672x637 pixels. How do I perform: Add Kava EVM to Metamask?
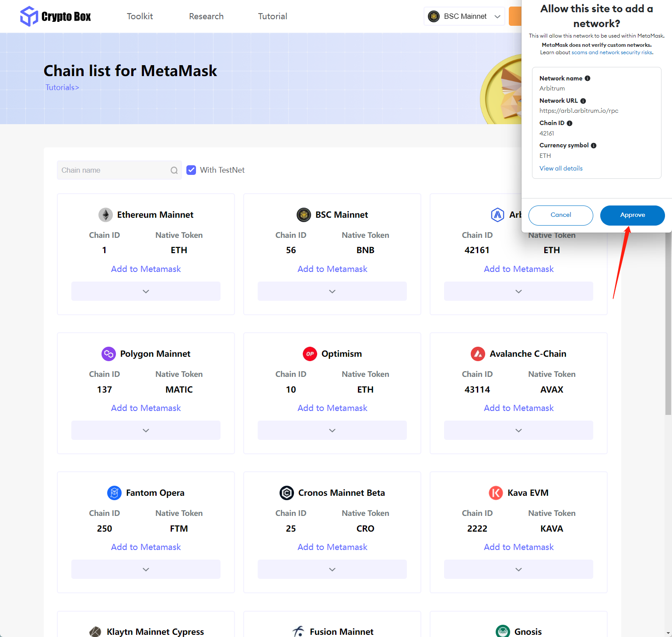coord(519,547)
